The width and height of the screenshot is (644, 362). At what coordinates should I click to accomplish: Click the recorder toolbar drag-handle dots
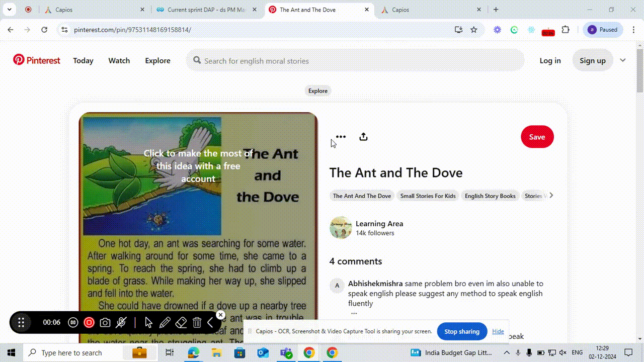[x=21, y=322]
